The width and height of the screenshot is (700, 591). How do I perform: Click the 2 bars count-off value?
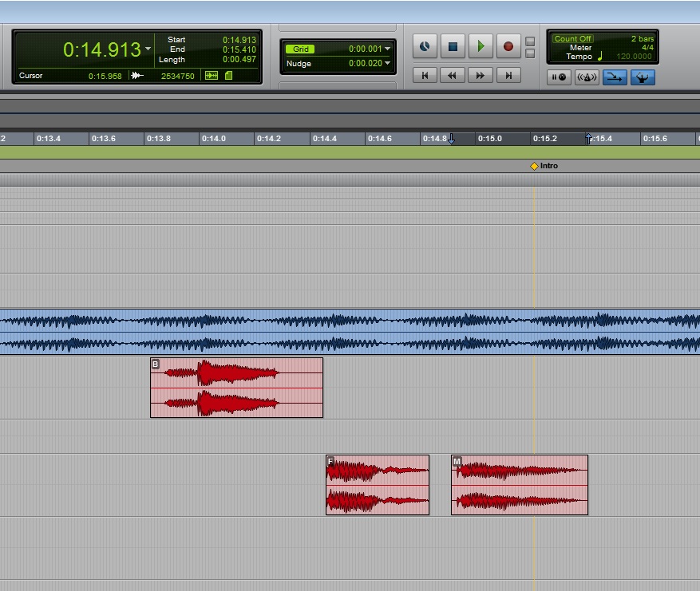point(643,39)
